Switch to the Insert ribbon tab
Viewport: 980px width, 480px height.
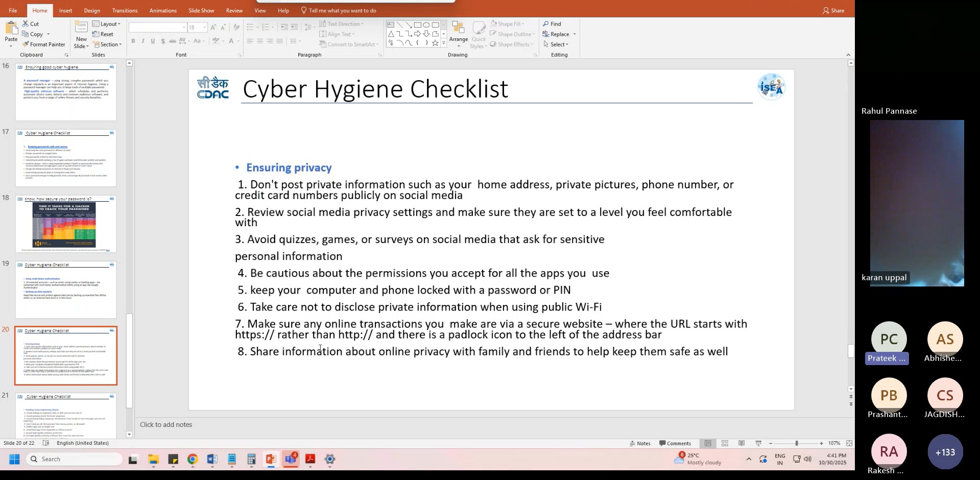[65, 10]
